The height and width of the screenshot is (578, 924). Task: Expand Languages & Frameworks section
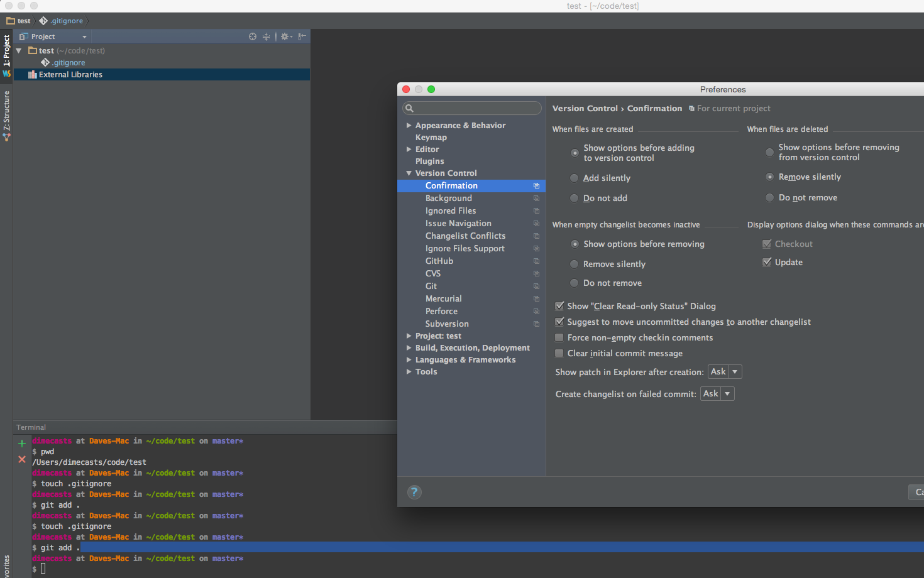click(x=409, y=360)
